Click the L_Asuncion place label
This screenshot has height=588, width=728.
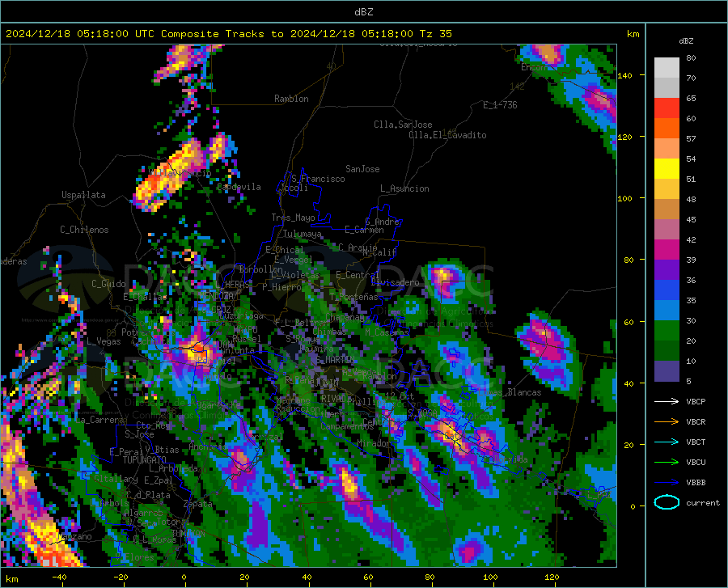[404, 188]
